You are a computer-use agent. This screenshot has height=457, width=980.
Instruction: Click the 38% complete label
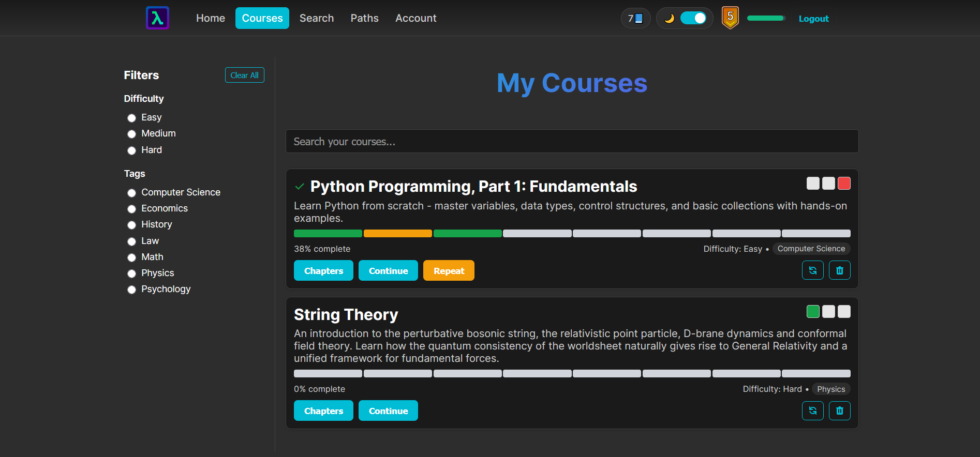coord(322,249)
